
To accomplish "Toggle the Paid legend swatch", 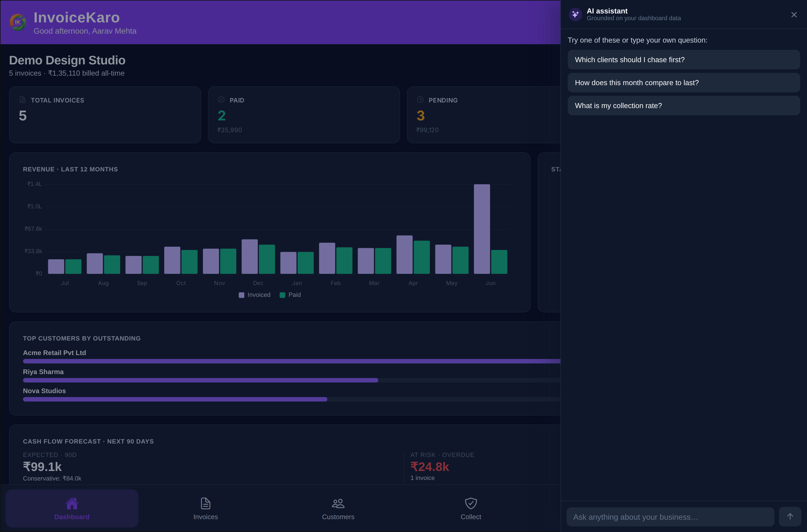I will tap(282, 295).
